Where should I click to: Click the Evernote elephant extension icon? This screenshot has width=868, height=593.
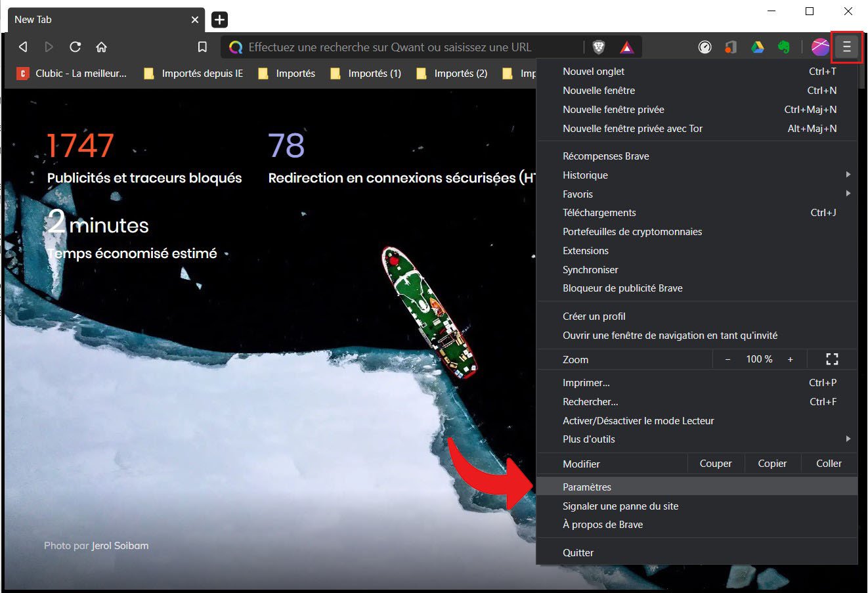[783, 47]
